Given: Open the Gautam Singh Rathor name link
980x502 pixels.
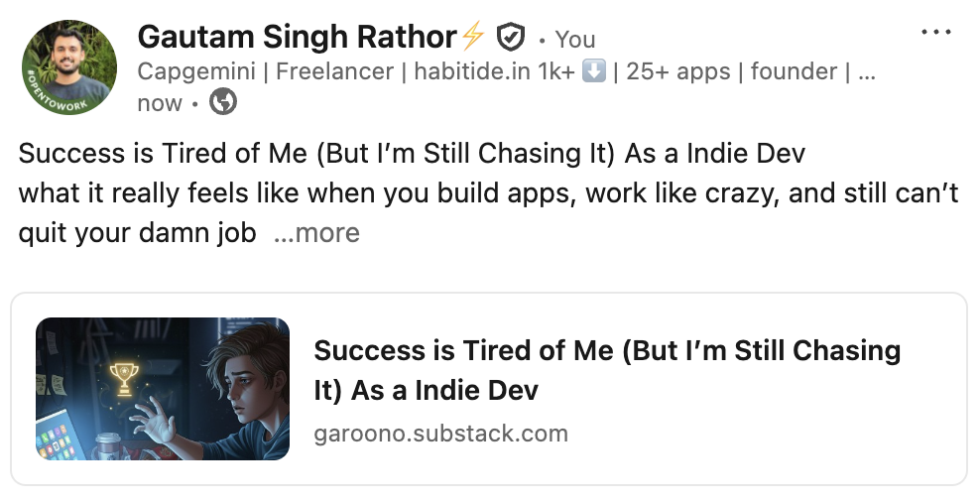Looking at the screenshot, I should (297, 38).
